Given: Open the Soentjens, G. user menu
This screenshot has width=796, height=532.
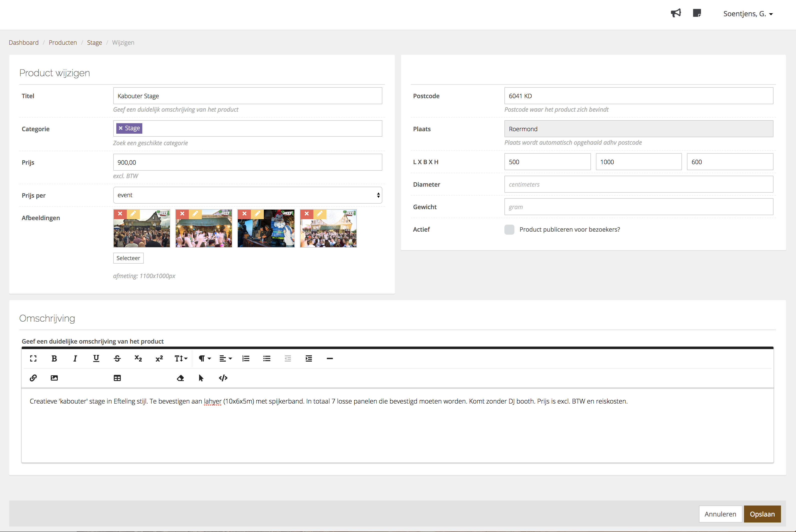Looking at the screenshot, I should 748,14.
